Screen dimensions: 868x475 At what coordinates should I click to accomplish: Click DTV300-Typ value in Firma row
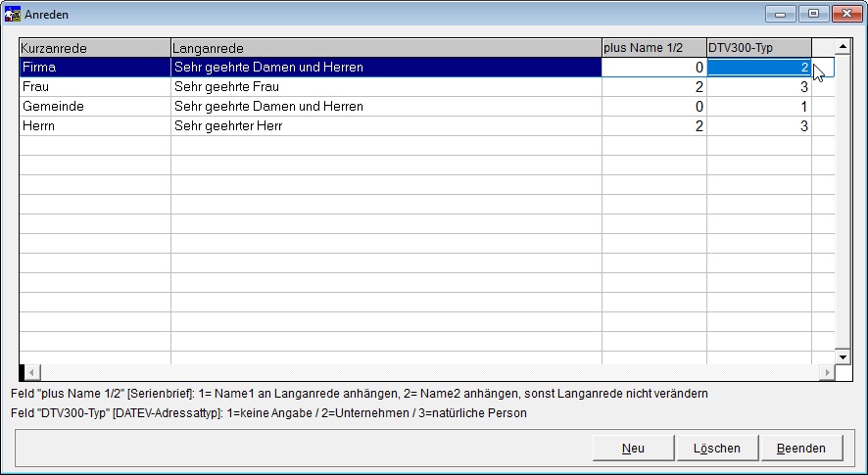coord(759,68)
